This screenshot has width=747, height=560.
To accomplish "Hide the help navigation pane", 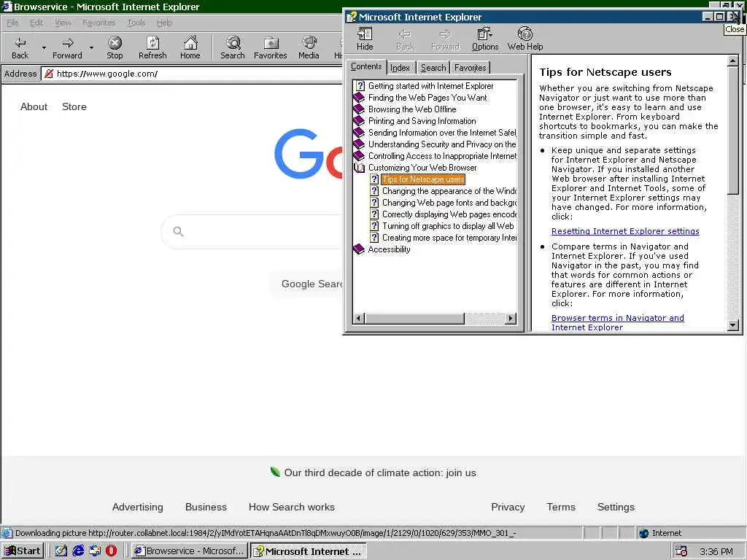I will tap(365, 39).
